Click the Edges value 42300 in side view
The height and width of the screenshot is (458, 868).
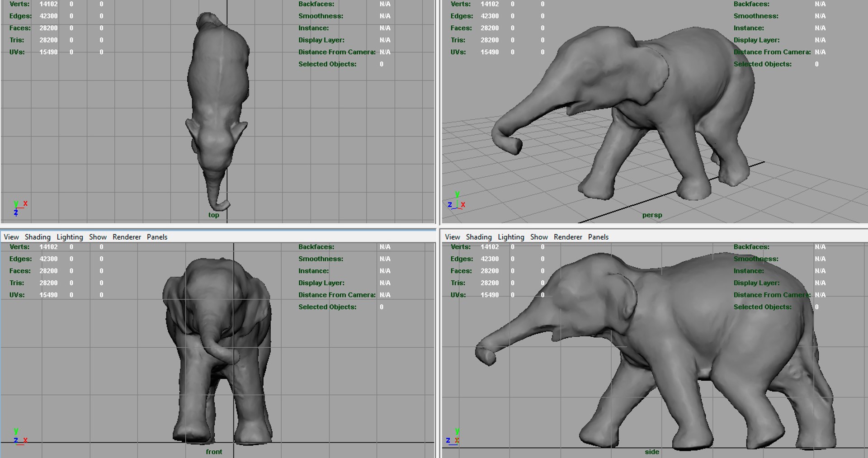pyautogui.click(x=490, y=259)
